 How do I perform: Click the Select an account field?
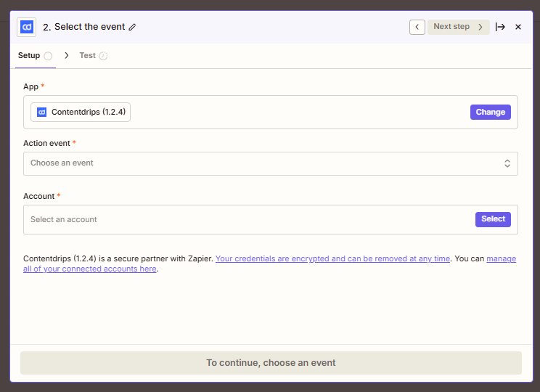tap(247, 219)
